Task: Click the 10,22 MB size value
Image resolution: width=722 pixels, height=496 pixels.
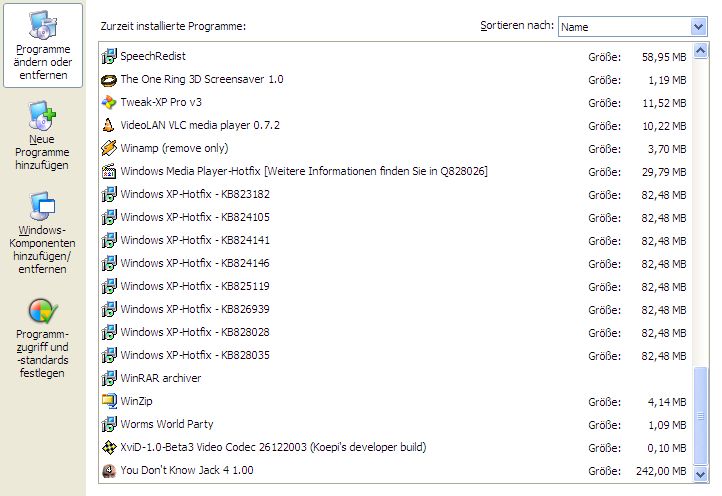Action: (x=664, y=126)
